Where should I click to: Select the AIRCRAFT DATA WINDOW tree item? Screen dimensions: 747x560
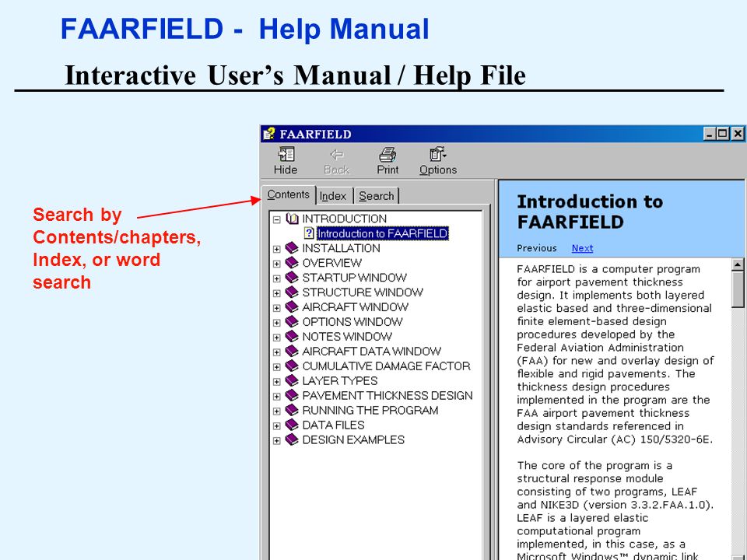(x=372, y=352)
